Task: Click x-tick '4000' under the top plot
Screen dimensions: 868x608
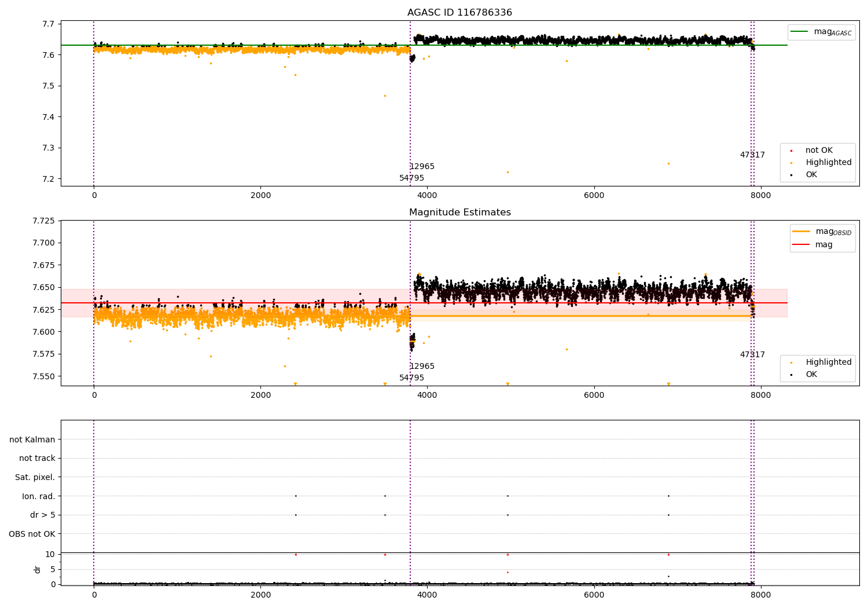Action: tap(427, 196)
